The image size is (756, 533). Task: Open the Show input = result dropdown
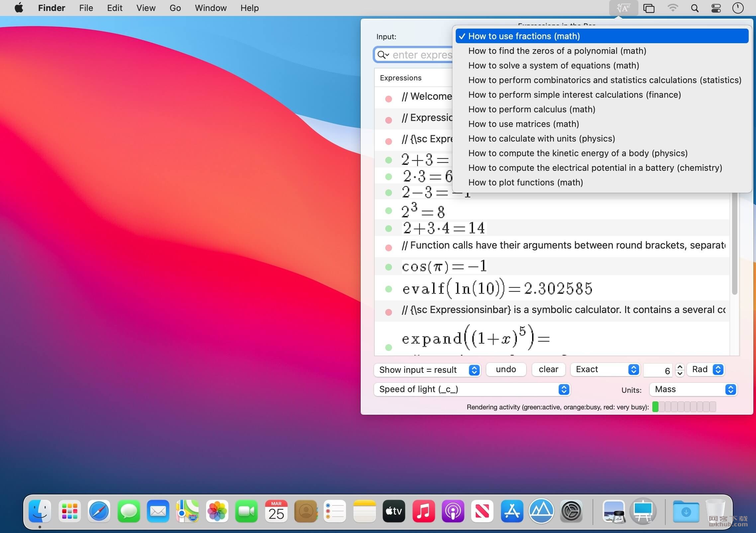(427, 370)
